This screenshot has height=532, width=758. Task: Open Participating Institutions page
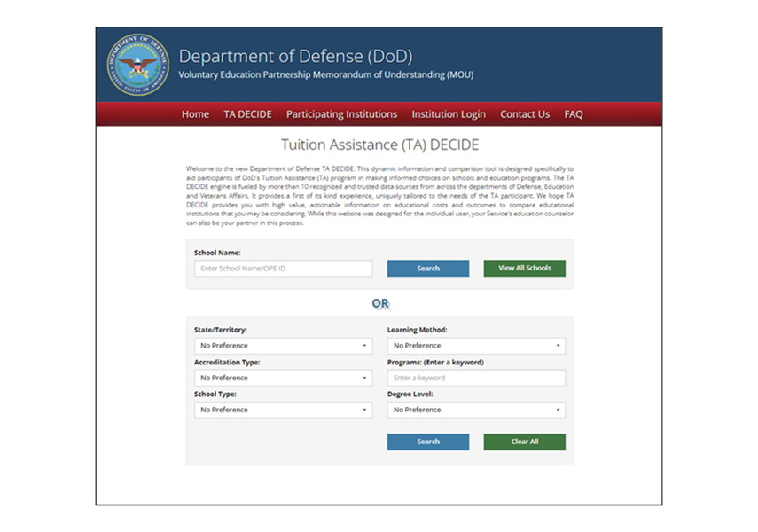(341, 114)
